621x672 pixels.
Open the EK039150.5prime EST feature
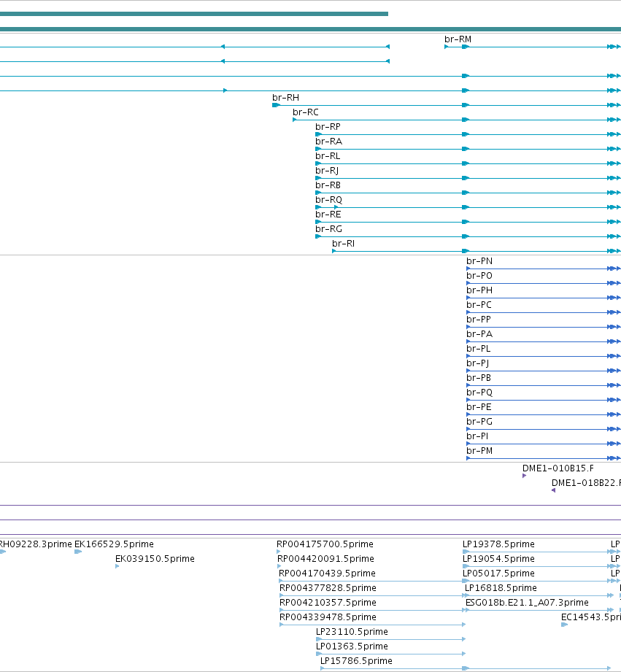tap(117, 567)
